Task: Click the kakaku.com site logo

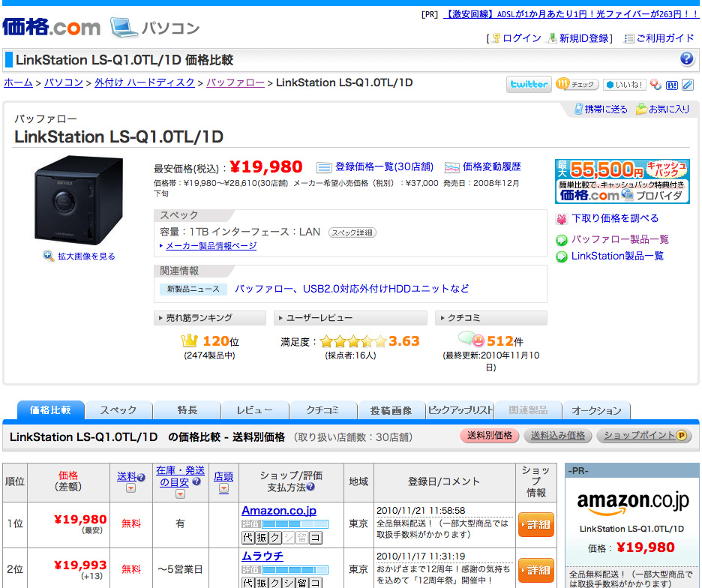Action: [52, 27]
